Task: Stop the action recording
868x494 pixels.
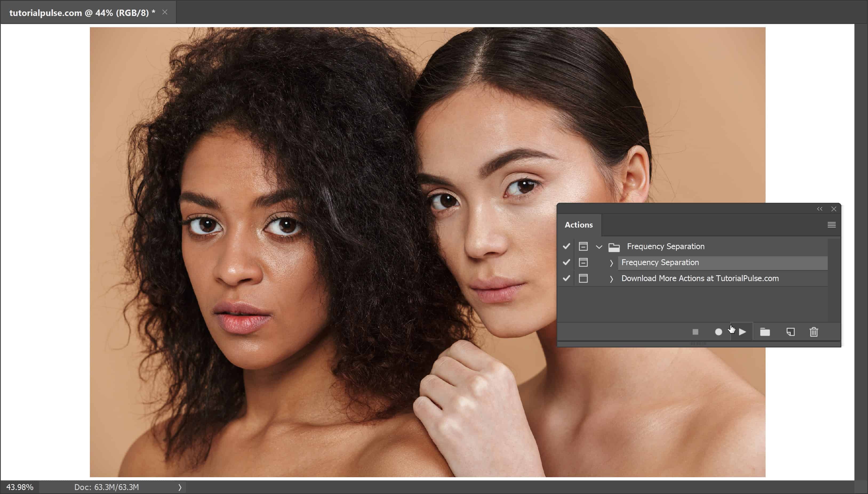Action: coord(695,332)
